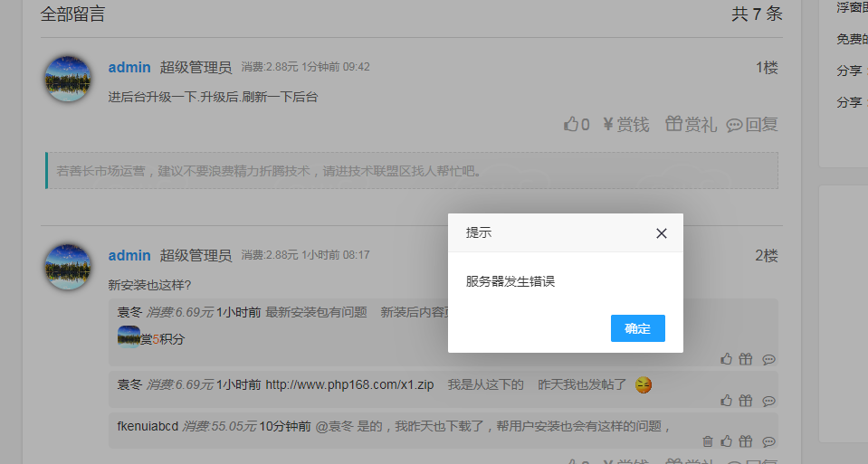Click the 共 7 条 count text
868x464 pixels.
pyautogui.click(x=757, y=14)
